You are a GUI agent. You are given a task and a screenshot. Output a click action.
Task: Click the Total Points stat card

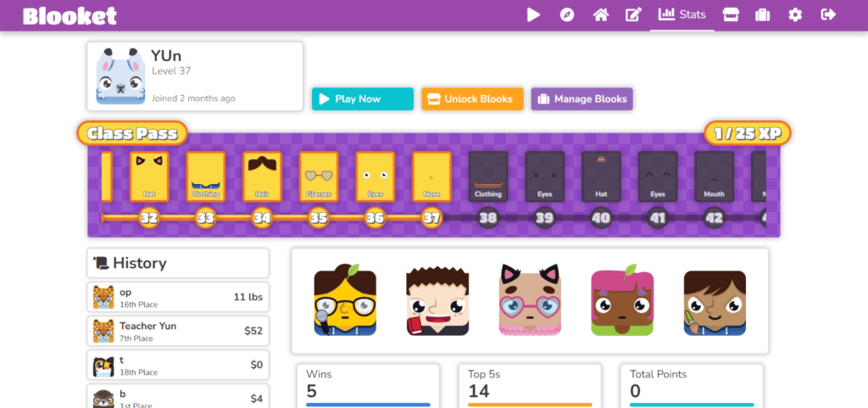point(692,386)
